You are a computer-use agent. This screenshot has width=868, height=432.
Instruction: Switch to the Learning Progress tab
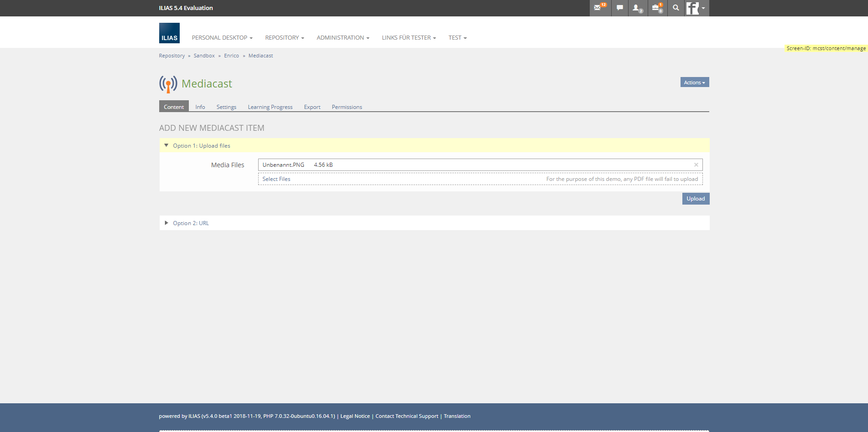coord(270,107)
